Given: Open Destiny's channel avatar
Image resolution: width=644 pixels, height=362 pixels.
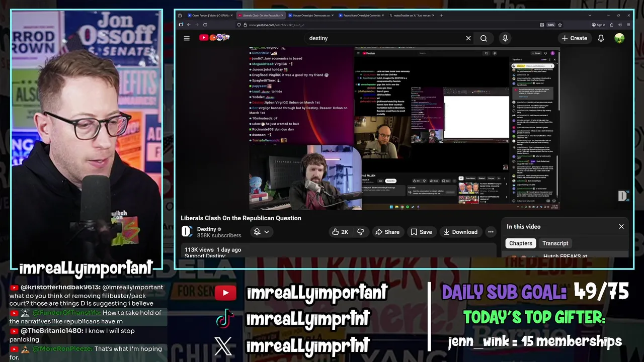Looking at the screenshot, I should (187, 231).
